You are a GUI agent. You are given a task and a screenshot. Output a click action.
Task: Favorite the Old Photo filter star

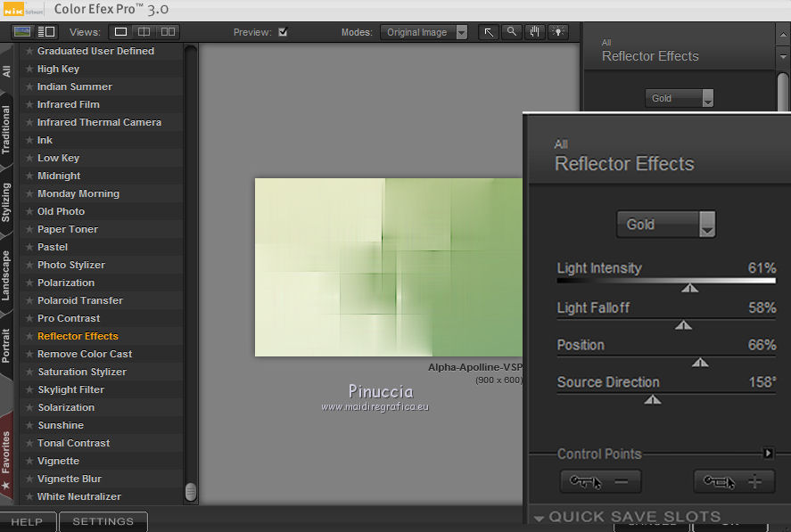point(29,211)
